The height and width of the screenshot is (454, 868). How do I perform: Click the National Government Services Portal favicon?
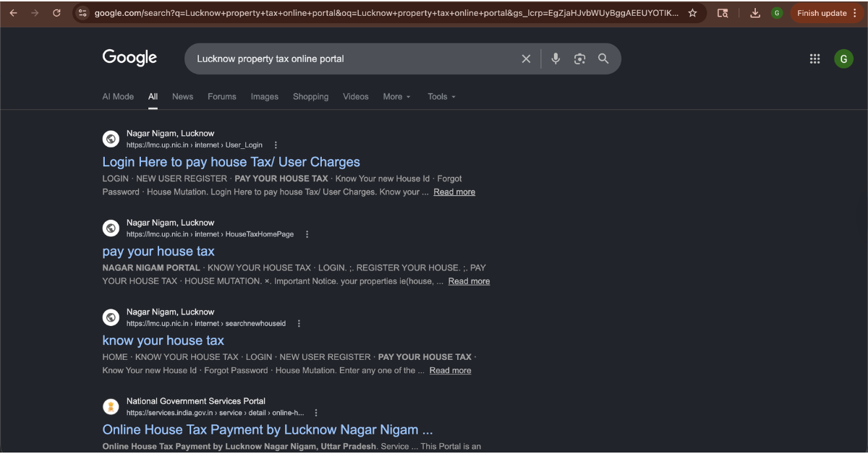111,406
